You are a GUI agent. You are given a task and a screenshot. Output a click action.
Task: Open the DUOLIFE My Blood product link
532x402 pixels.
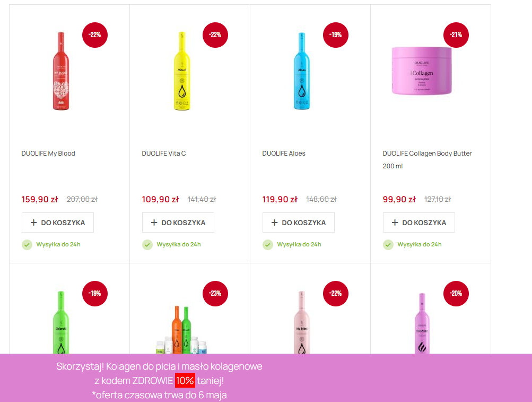click(x=48, y=153)
